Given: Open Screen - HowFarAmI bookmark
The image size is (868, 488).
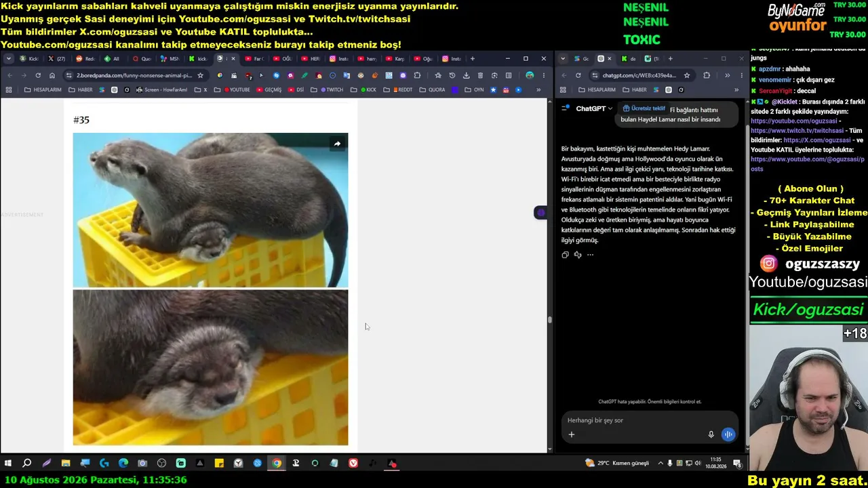Looking at the screenshot, I should pyautogui.click(x=161, y=89).
